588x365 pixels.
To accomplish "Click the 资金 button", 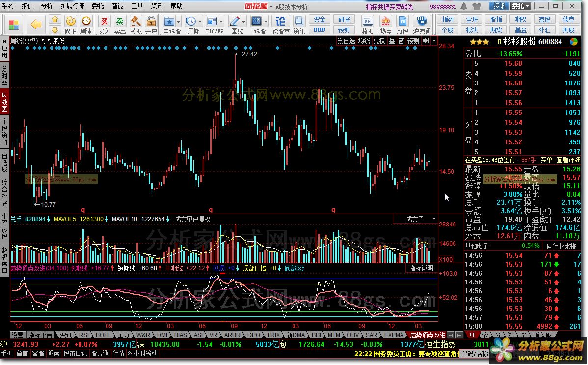I will point(320,19).
